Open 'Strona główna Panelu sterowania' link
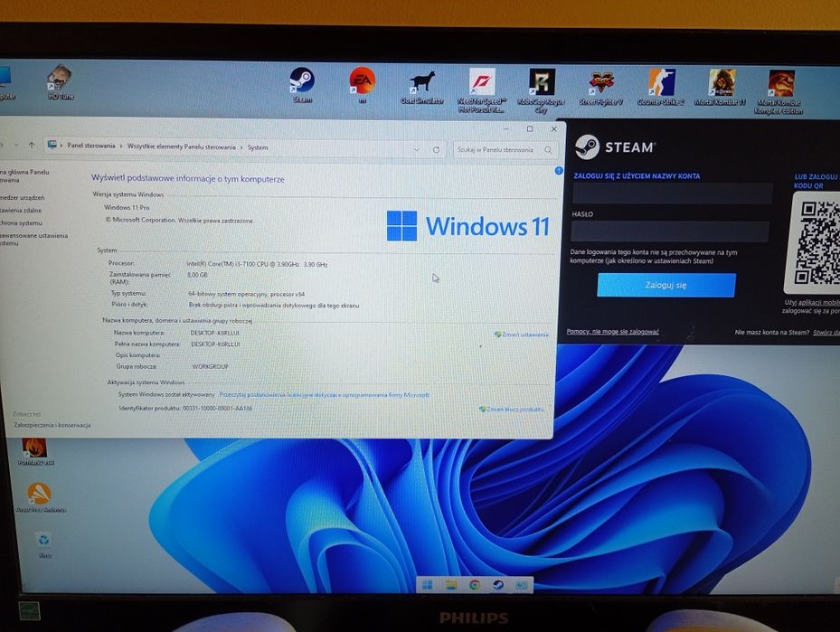The height and width of the screenshot is (632, 840). coord(24,175)
